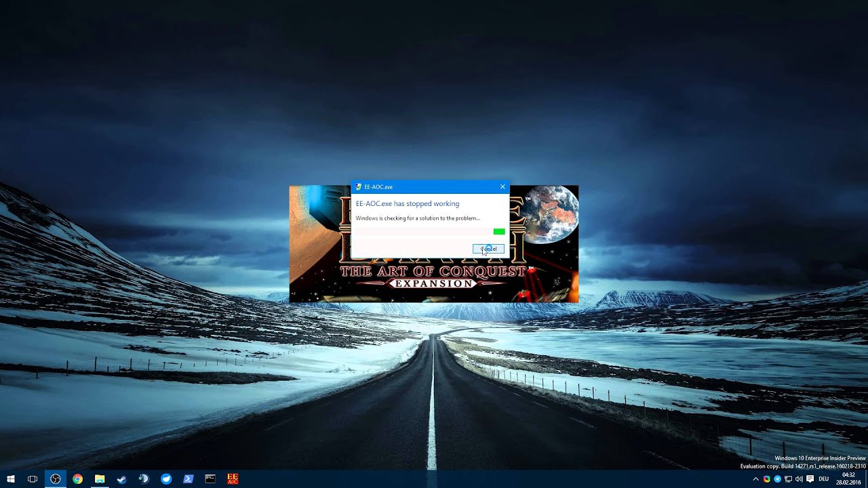
Task: Switch to OBS Studio in the taskbar
Action: [56, 479]
